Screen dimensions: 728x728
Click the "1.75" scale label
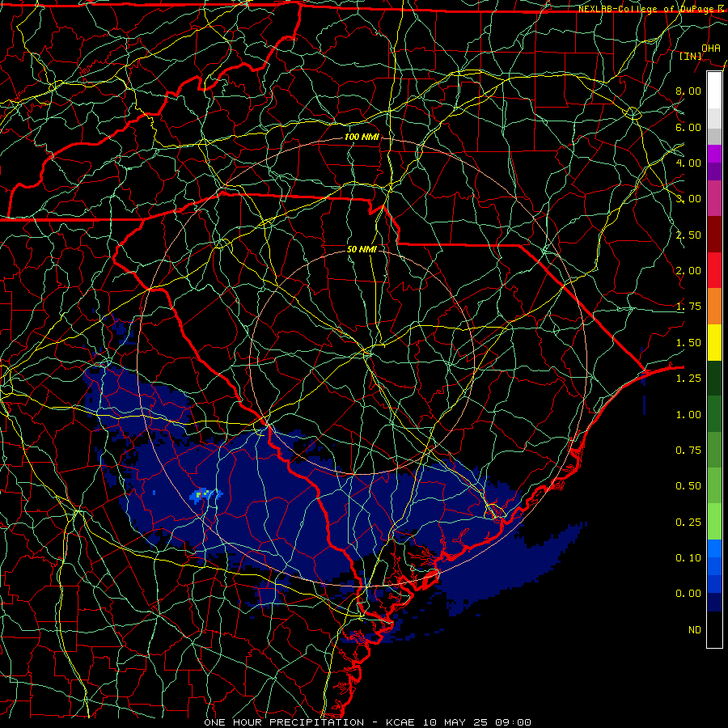(688, 306)
